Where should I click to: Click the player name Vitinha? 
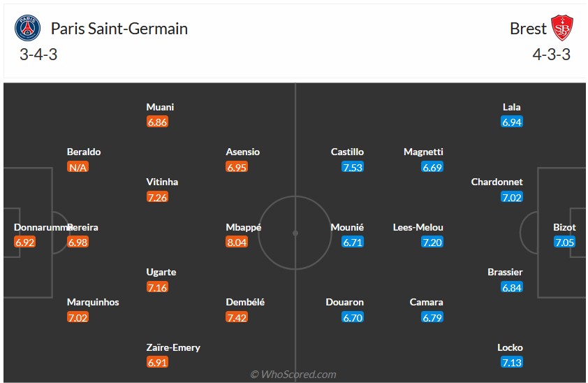pyautogui.click(x=162, y=182)
